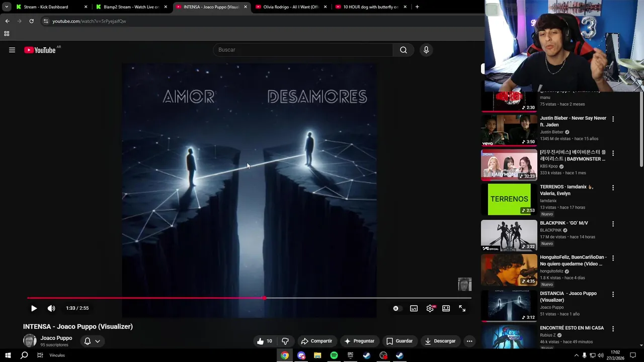Screen dimensions: 644x362
Task: Play the paused video
Action: click(34, 308)
